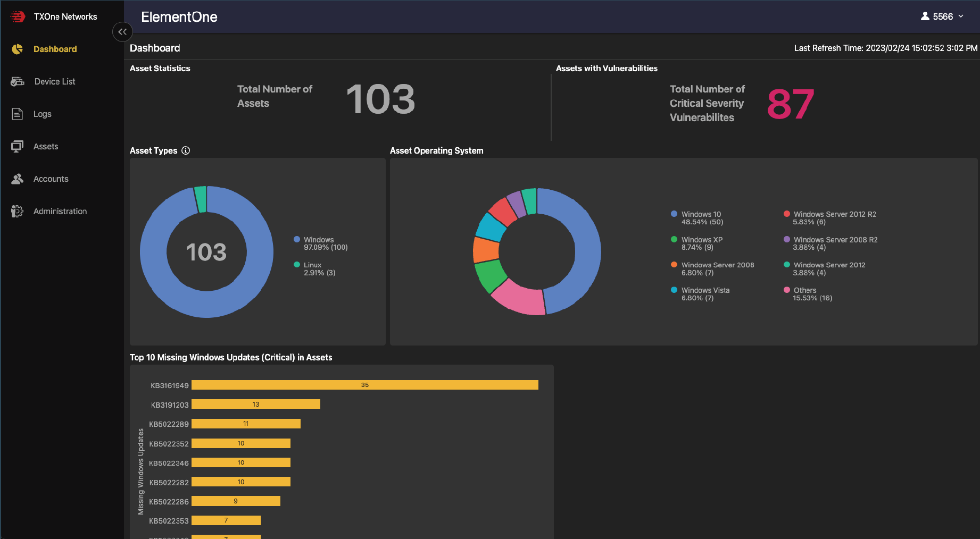980x539 pixels.
Task: Collapse the sidebar with double-chevron button
Action: point(122,32)
